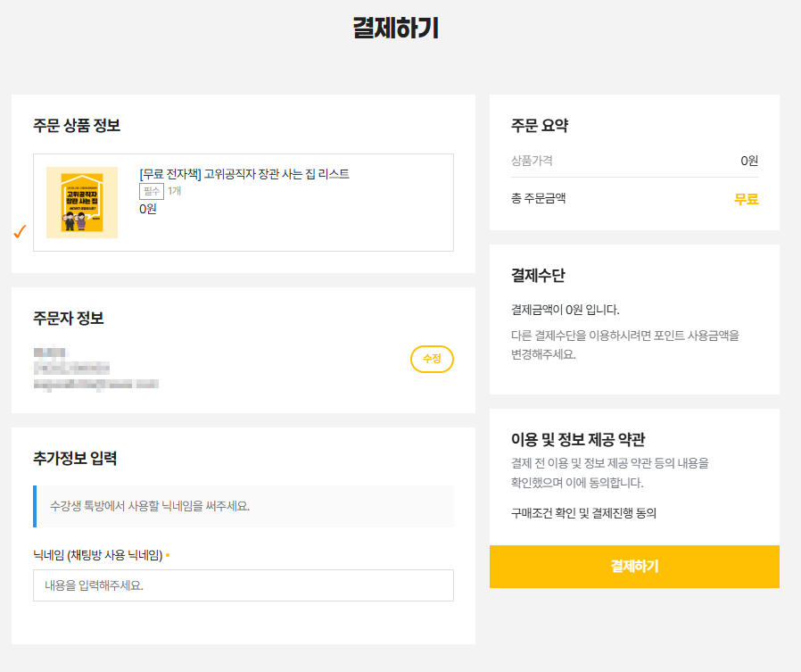Screen dimensions: 801x672
Task: Click the orange checkmark beside the product
Action: (x=20, y=232)
